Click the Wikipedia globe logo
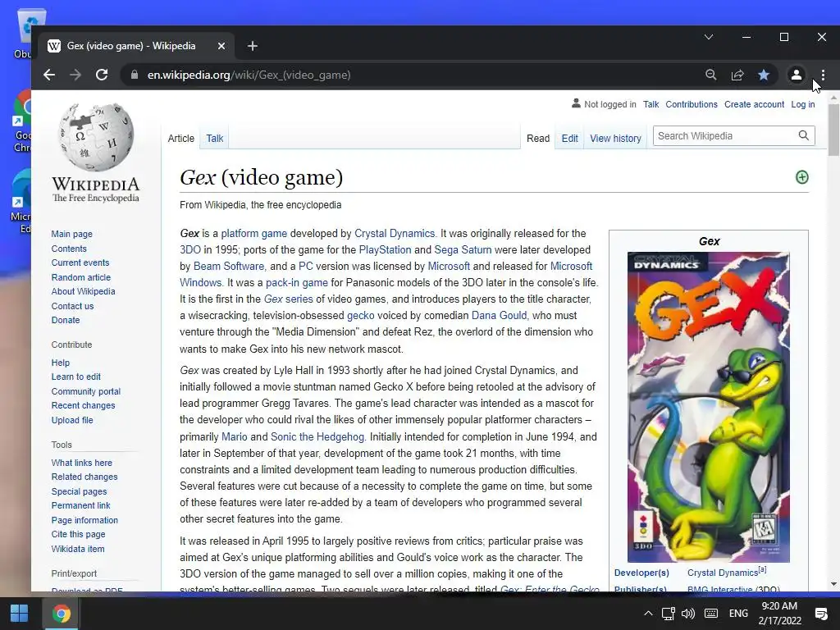The height and width of the screenshot is (630, 840). pyautogui.click(x=96, y=137)
